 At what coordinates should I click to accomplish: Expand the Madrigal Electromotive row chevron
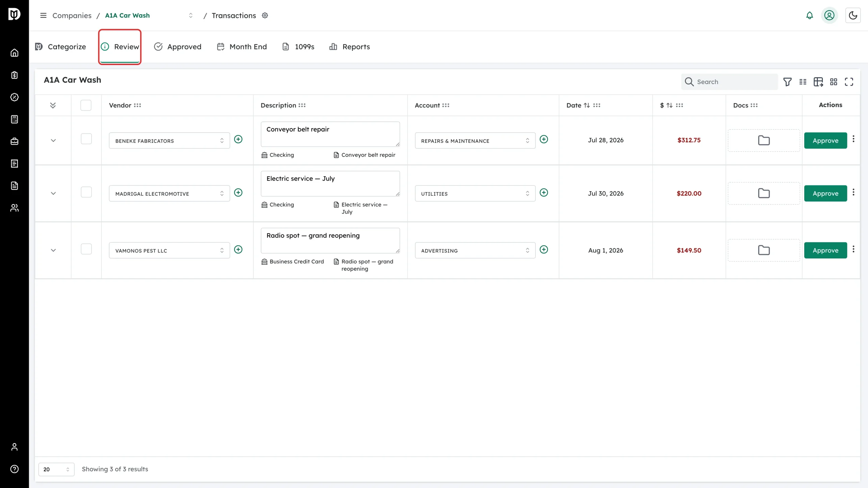53,194
